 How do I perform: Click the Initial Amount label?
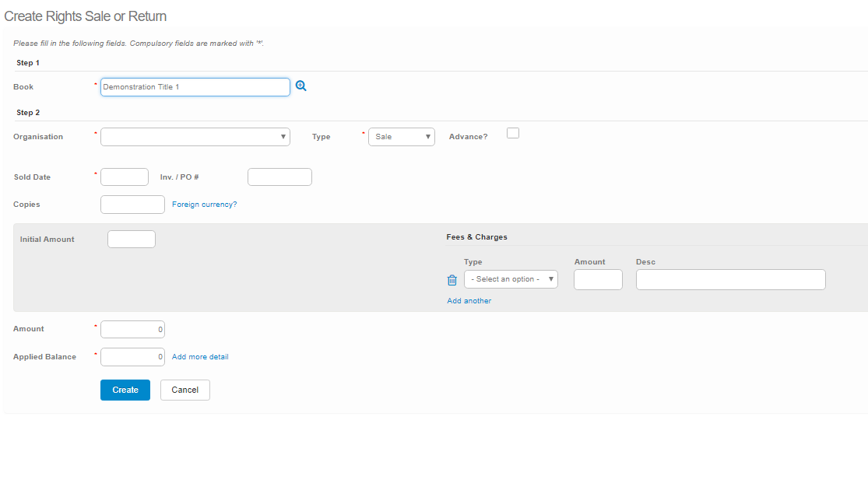coord(47,239)
